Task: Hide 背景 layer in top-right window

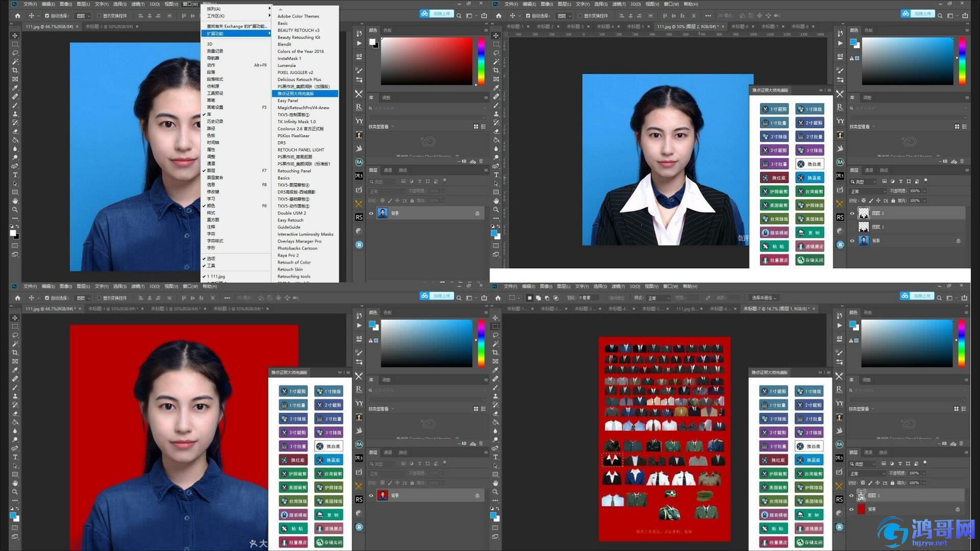Action: [852, 241]
